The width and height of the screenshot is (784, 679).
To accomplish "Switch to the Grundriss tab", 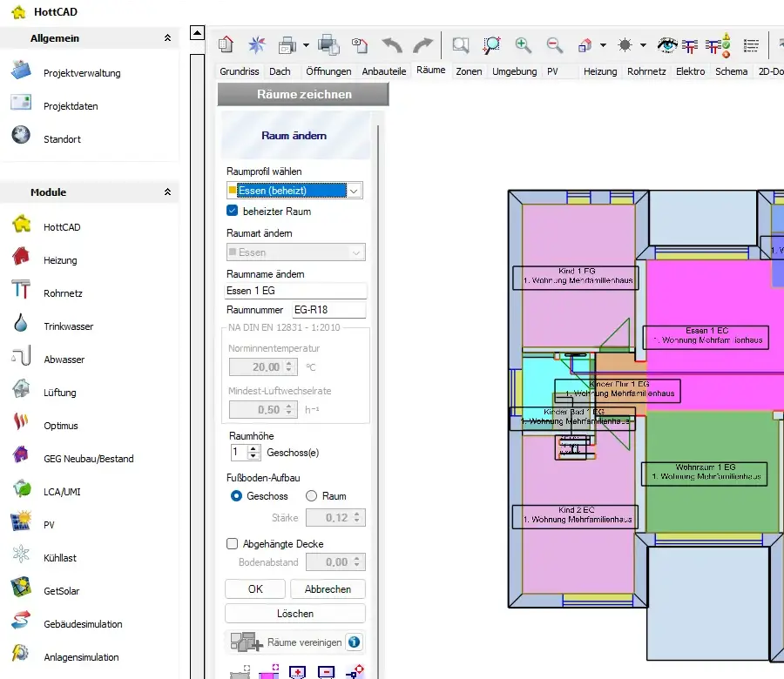I will coord(240,71).
